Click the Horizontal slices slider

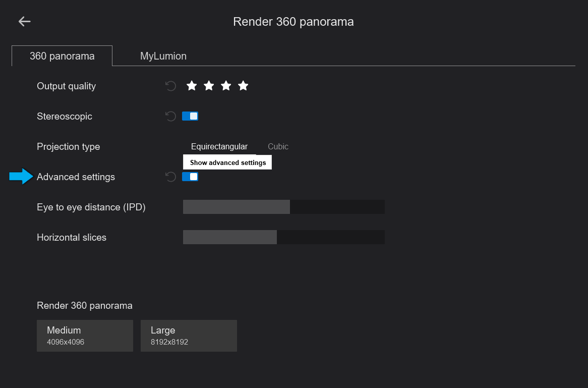tap(283, 237)
